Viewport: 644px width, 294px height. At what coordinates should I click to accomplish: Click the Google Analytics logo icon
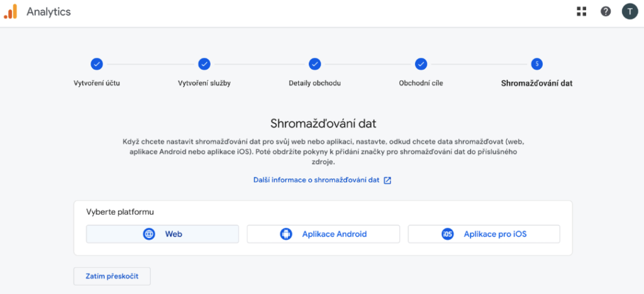point(10,11)
